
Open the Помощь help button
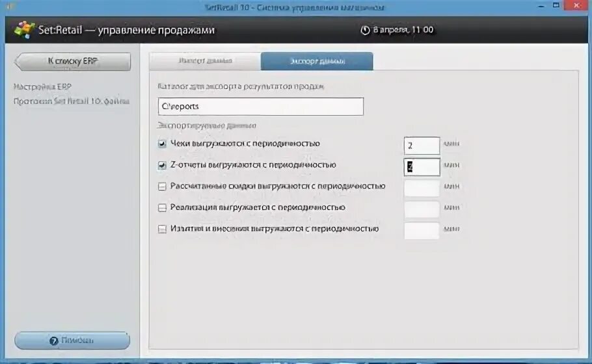pyautogui.click(x=72, y=340)
